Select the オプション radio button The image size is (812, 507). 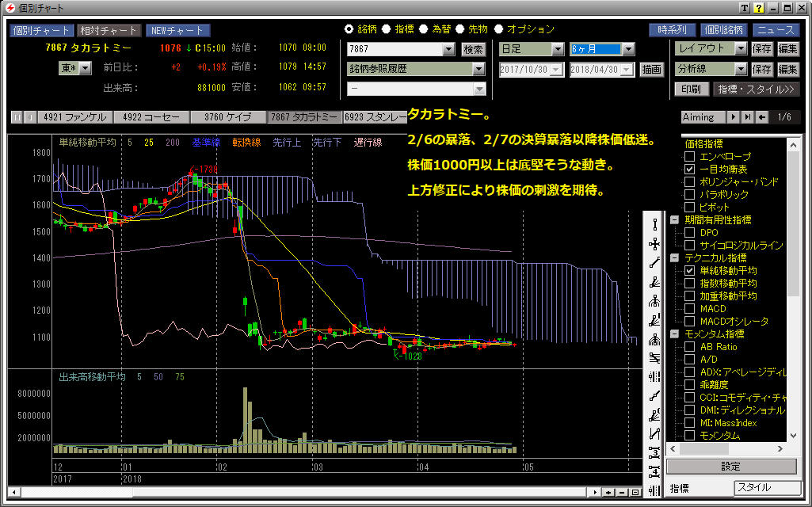click(499, 29)
